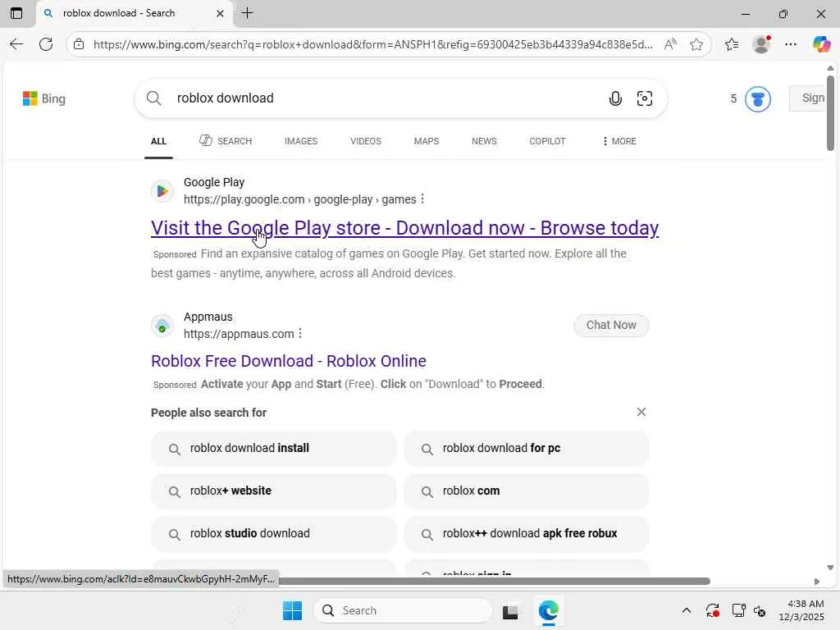Search for roblox download for pc

pyautogui.click(x=527, y=449)
